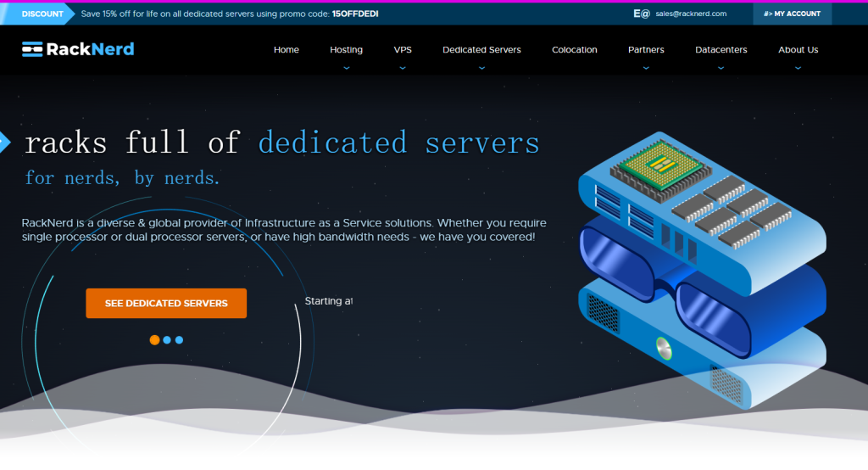Open the MY ACCOUNT button
This screenshot has height=470, width=868.
(x=792, y=14)
